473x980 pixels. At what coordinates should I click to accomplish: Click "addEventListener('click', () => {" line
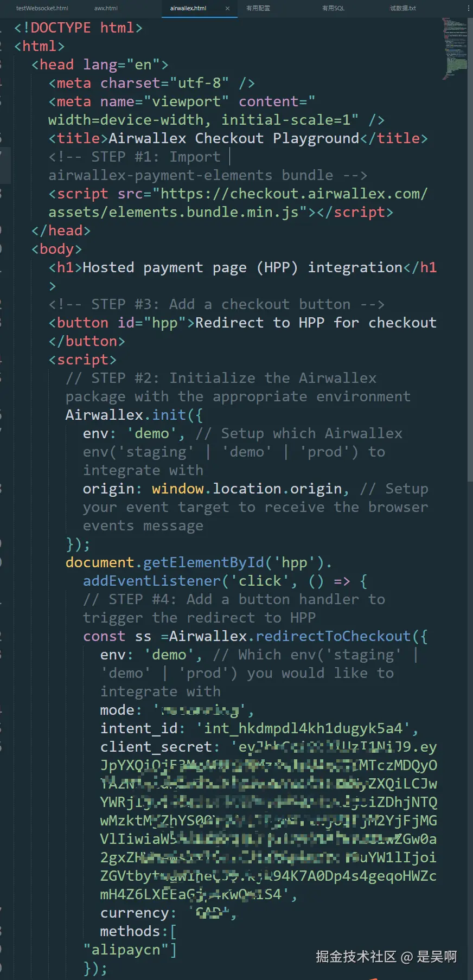click(225, 581)
